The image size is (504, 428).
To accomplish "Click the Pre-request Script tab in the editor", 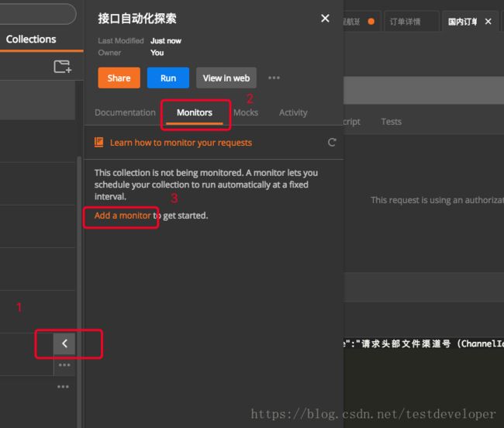I will [352, 122].
